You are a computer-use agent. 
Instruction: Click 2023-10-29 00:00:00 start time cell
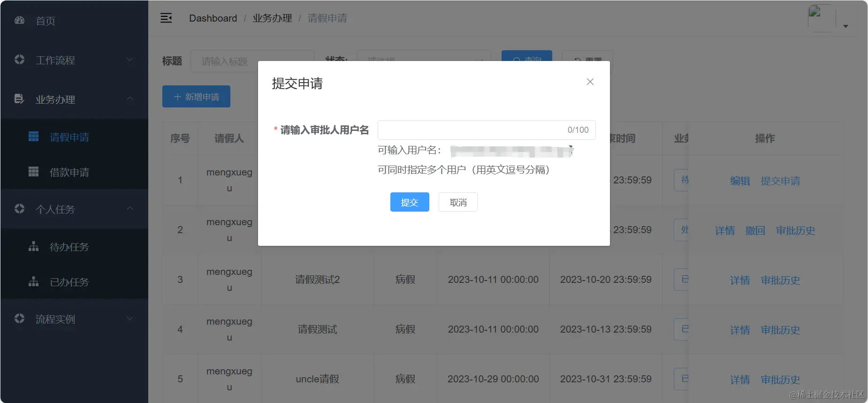[493, 379]
